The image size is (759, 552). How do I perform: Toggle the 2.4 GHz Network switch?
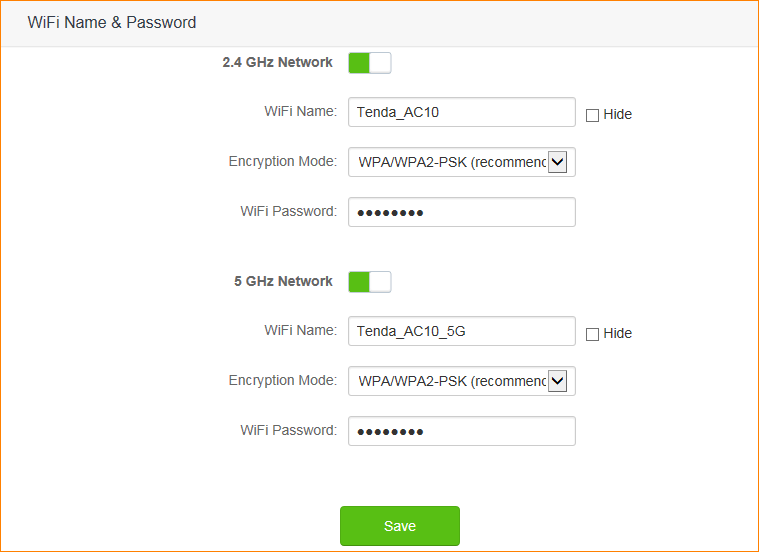click(369, 63)
